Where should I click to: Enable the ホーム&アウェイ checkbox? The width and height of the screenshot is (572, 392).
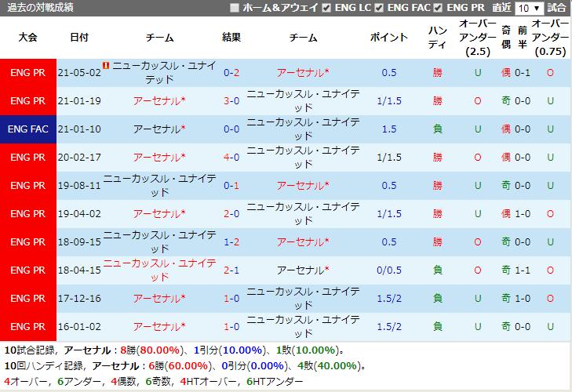[x=235, y=8]
